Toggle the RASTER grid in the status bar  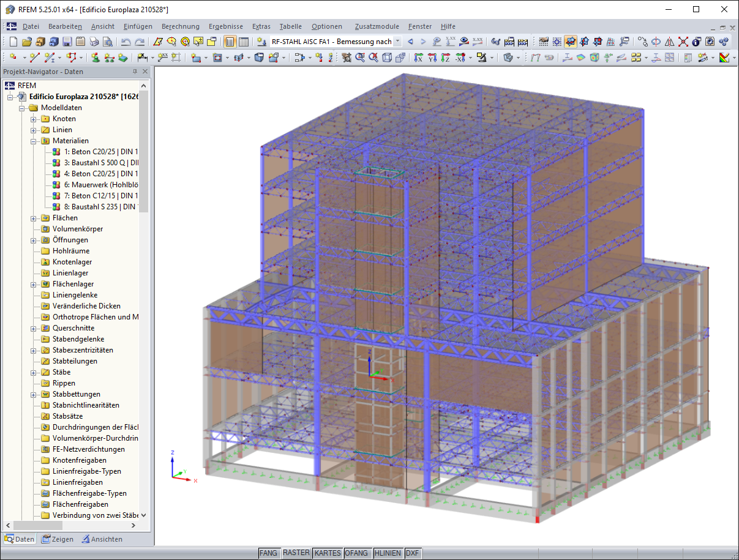(296, 553)
